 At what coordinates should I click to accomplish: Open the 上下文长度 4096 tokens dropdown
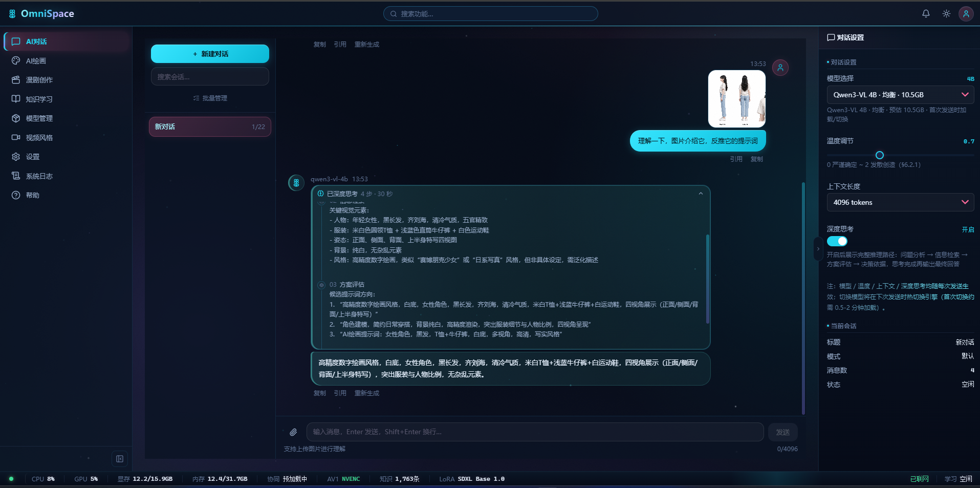[x=900, y=202]
